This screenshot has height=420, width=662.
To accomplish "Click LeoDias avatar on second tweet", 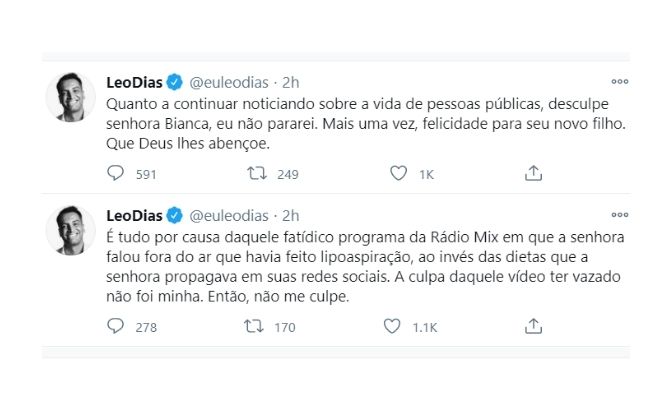I will pyautogui.click(x=71, y=230).
